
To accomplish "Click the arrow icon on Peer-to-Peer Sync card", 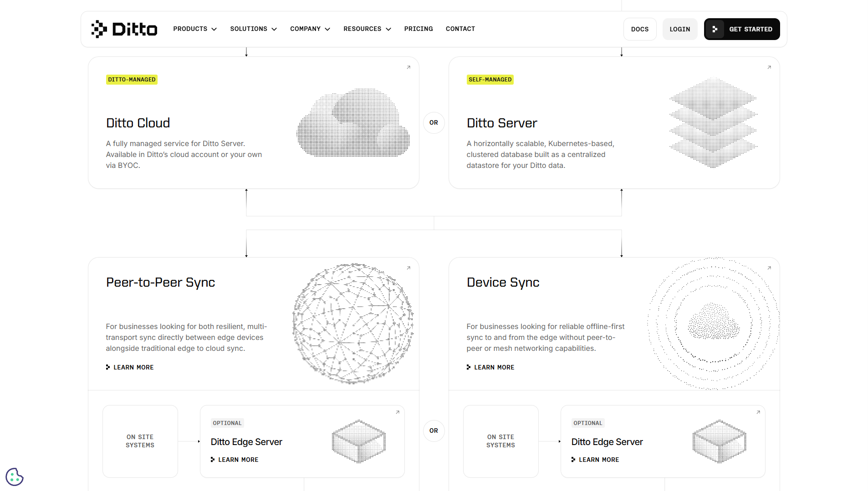I will (x=408, y=268).
